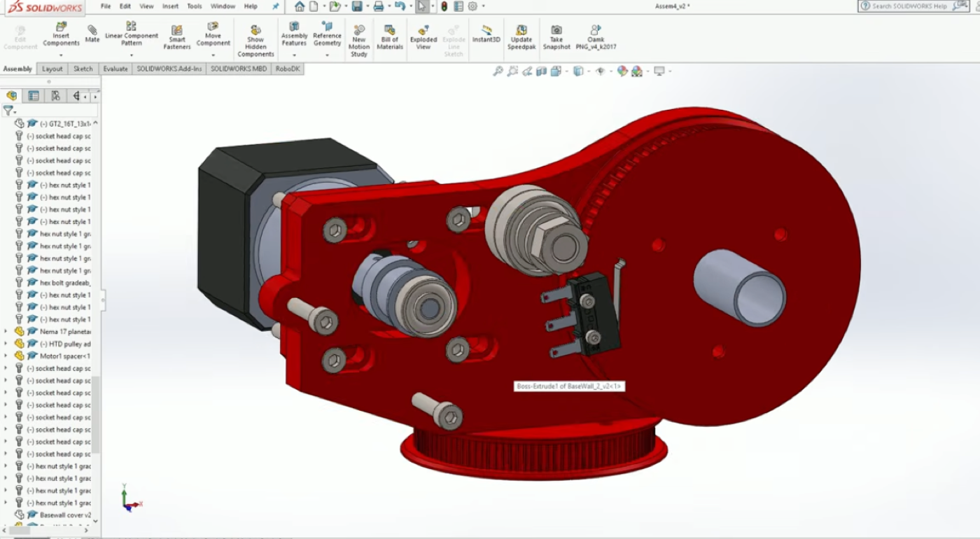The width and height of the screenshot is (980, 539).
Task: Click the Insert Components tool
Action: (61, 35)
